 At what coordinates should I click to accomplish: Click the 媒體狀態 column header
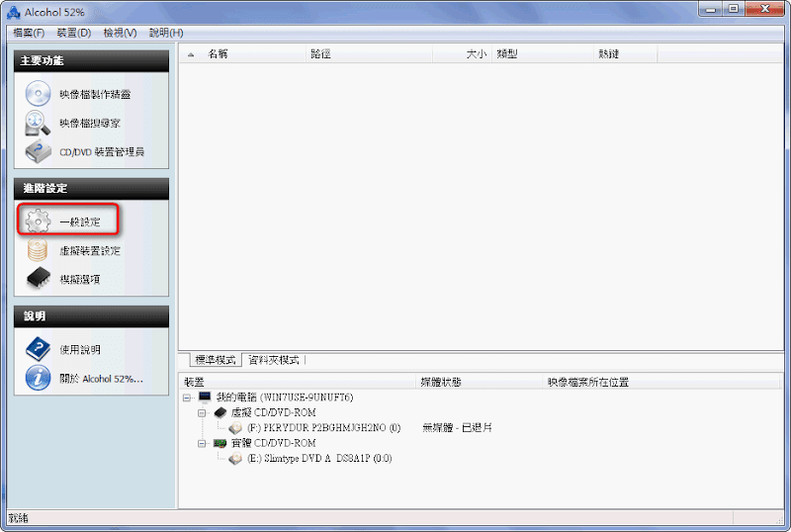tap(481, 382)
